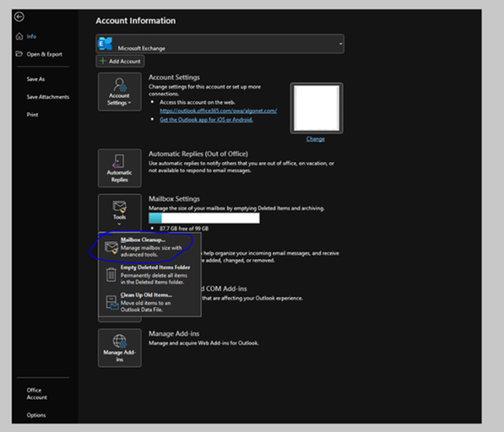Screen dimensions: 504x432
Task: Go back using the back arrow icon
Action: click(x=19, y=17)
